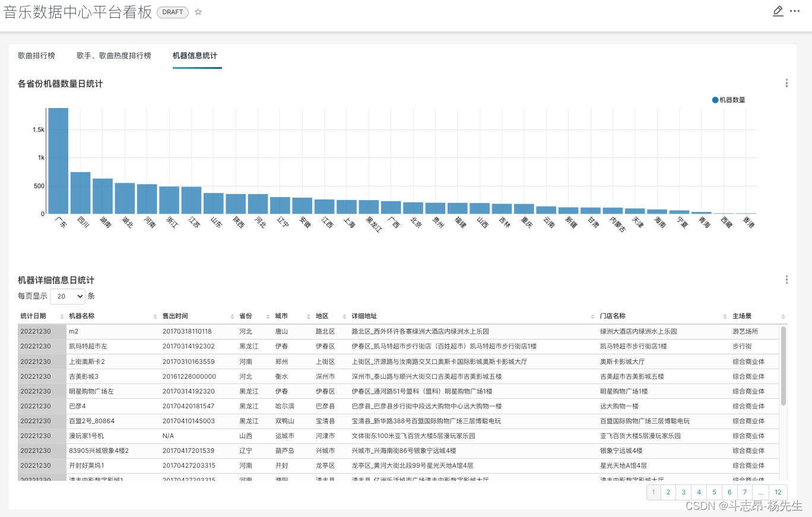Click the DRAFT status badge
This screenshot has height=517, width=812.
pos(173,12)
